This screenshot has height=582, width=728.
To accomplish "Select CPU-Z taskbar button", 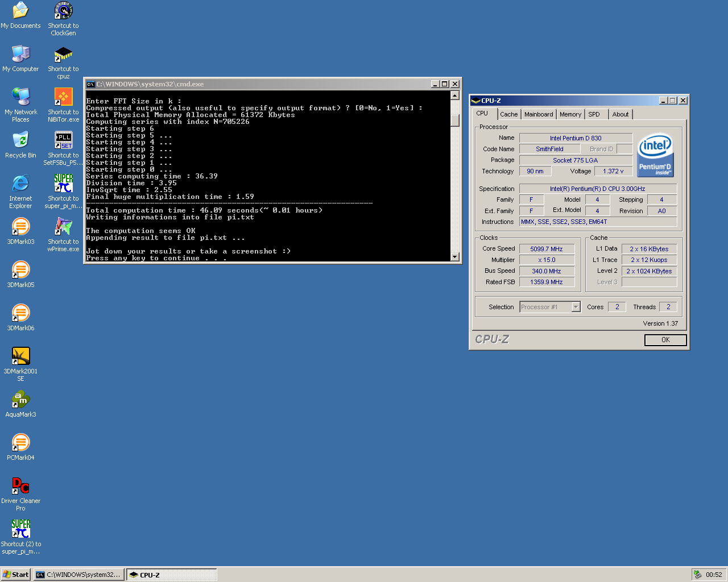I will (172, 575).
